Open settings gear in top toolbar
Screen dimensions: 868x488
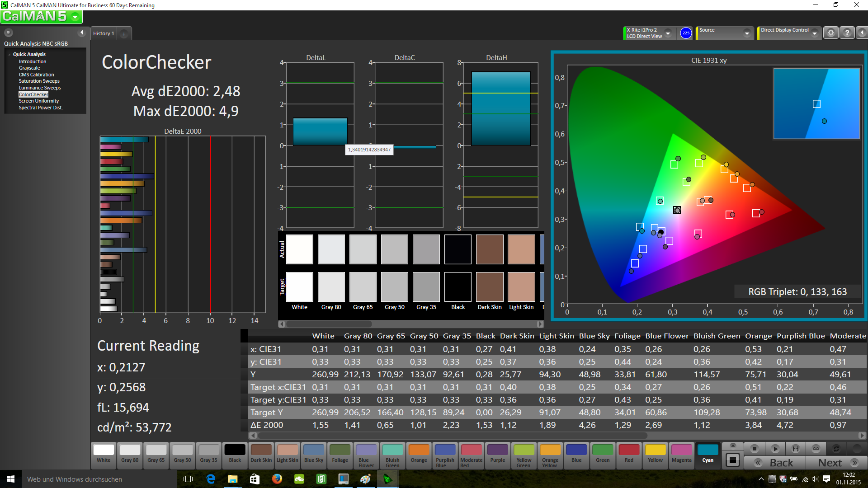(x=830, y=33)
